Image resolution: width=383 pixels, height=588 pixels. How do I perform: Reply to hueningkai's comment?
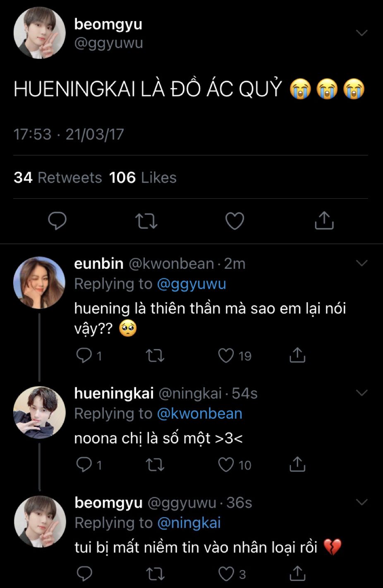point(84,465)
